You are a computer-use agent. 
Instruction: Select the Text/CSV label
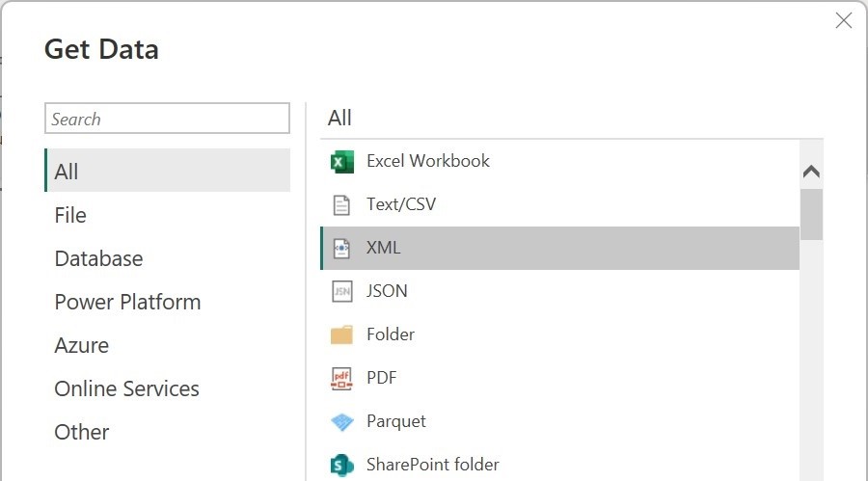pos(401,204)
